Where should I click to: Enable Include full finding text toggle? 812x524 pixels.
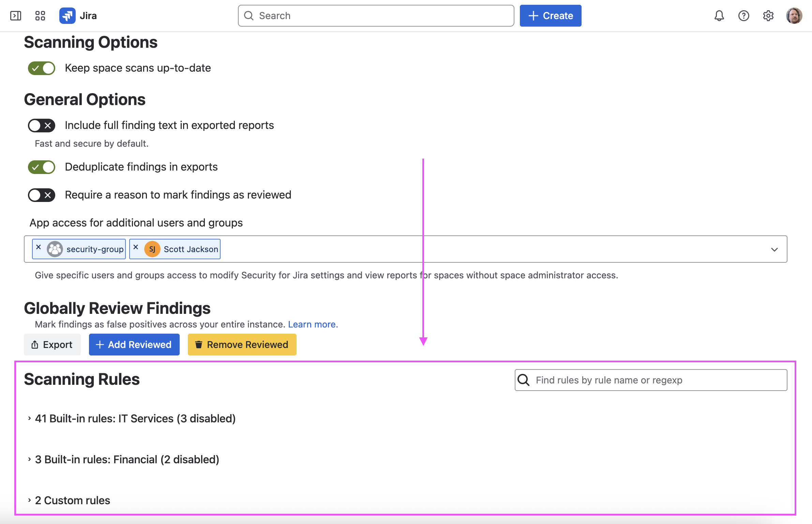point(42,126)
